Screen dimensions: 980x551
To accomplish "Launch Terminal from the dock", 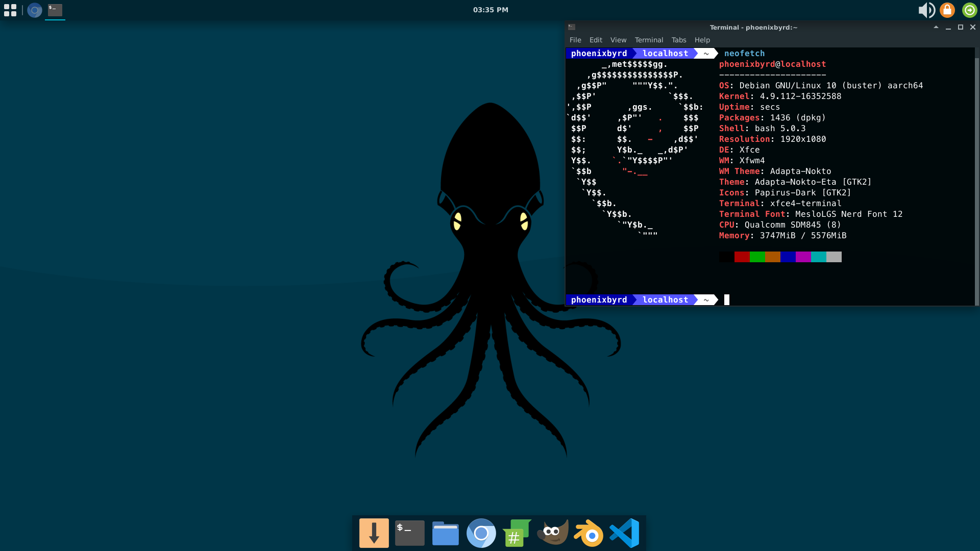I will click(409, 533).
